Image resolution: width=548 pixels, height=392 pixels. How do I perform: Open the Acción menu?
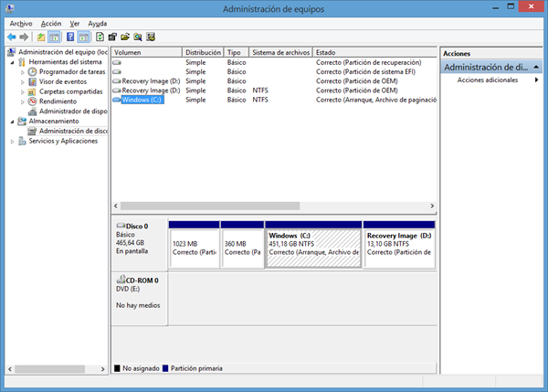[51, 23]
